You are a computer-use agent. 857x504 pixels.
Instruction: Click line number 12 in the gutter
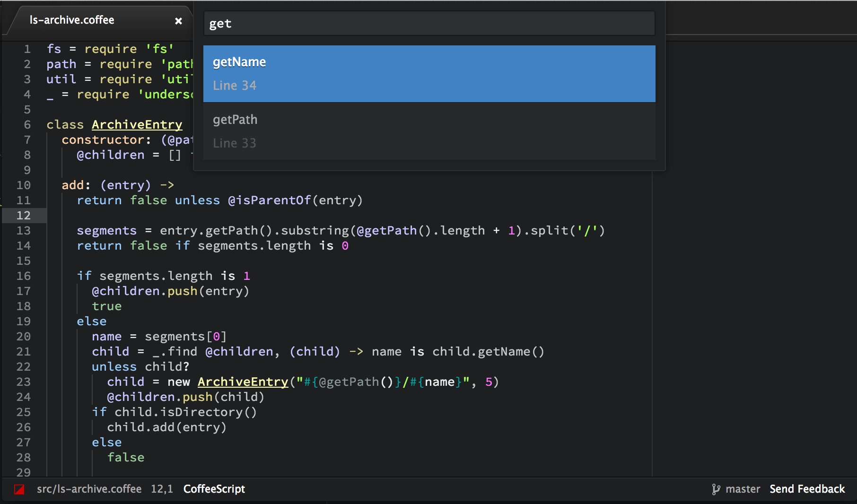[24, 216]
